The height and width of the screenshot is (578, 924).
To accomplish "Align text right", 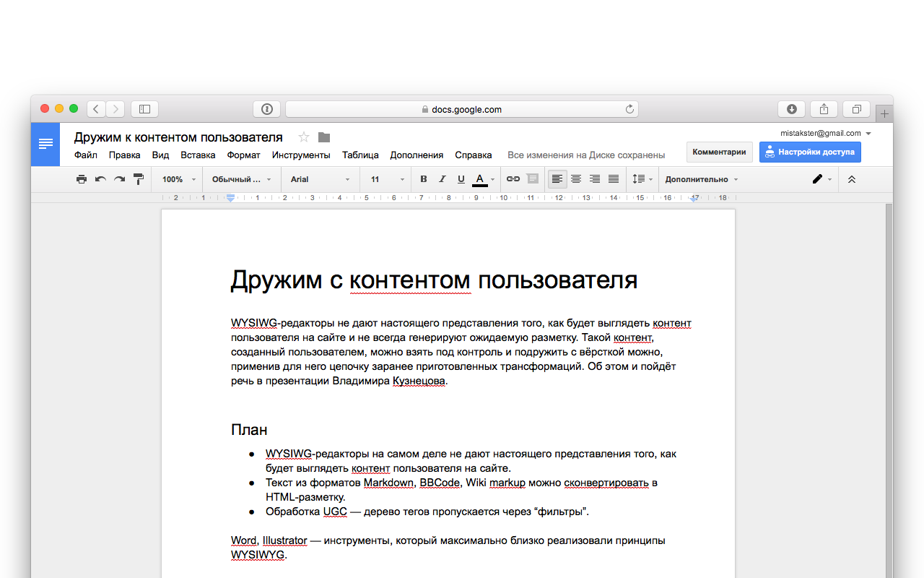I will pos(595,179).
